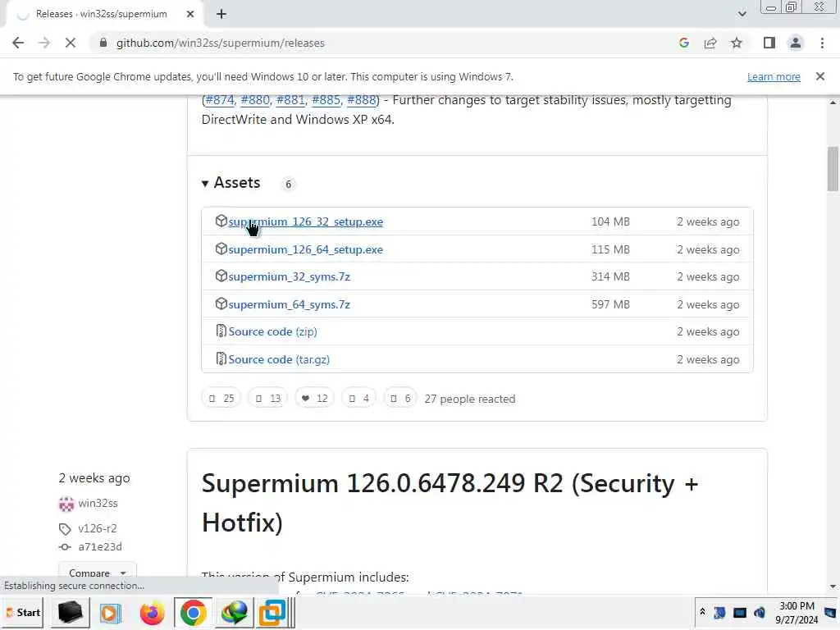Toggle the browser side panel
The height and width of the screenshot is (630, 840).
[769, 43]
